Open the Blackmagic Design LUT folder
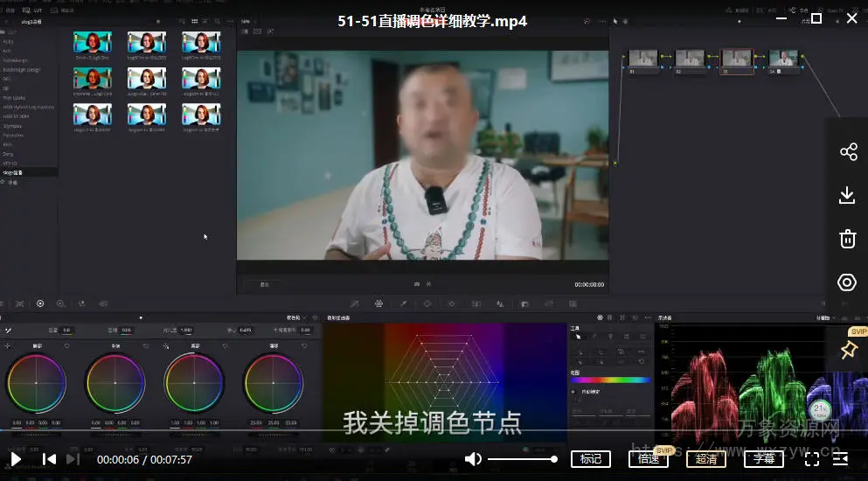This screenshot has height=481, width=868. tap(21, 70)
